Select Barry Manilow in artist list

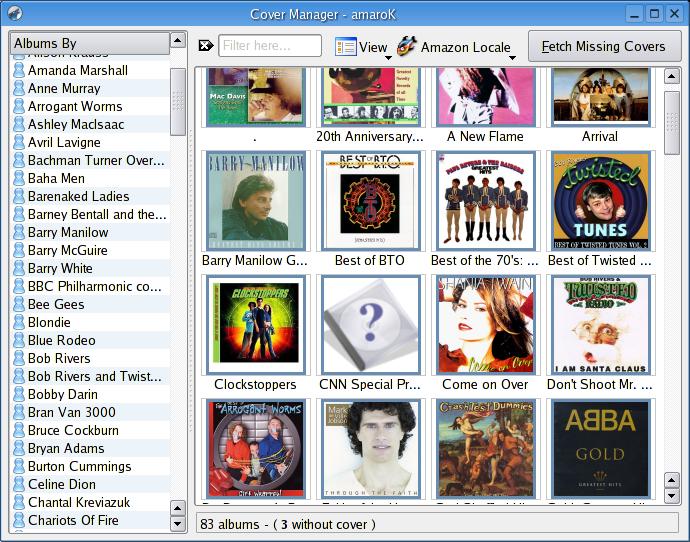(68, 233)
